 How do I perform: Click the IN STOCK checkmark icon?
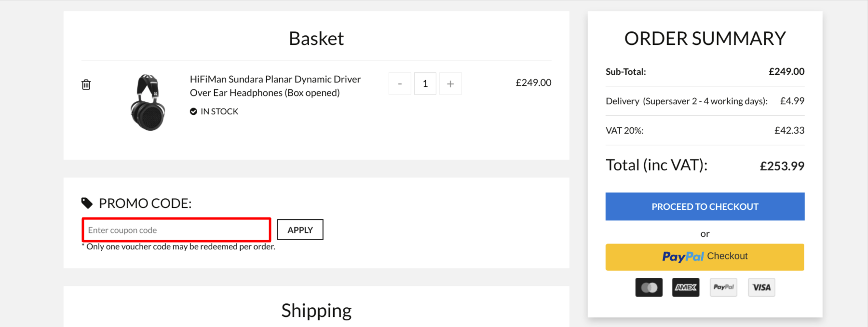pos(193,111)
